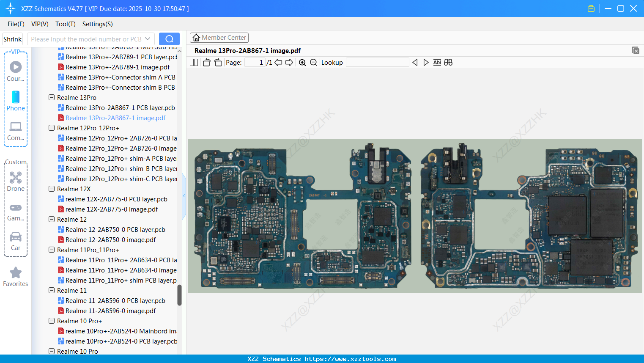Click the yellow VIP gift icon in title bar
The width and height of the screenshot is (644, 363).
coord(591,8)
